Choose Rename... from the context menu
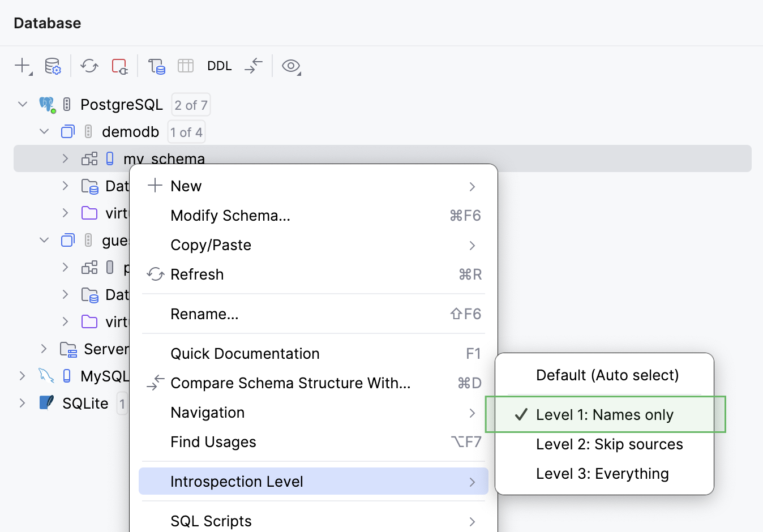This screenshot has width=763, height=532. 205,314
